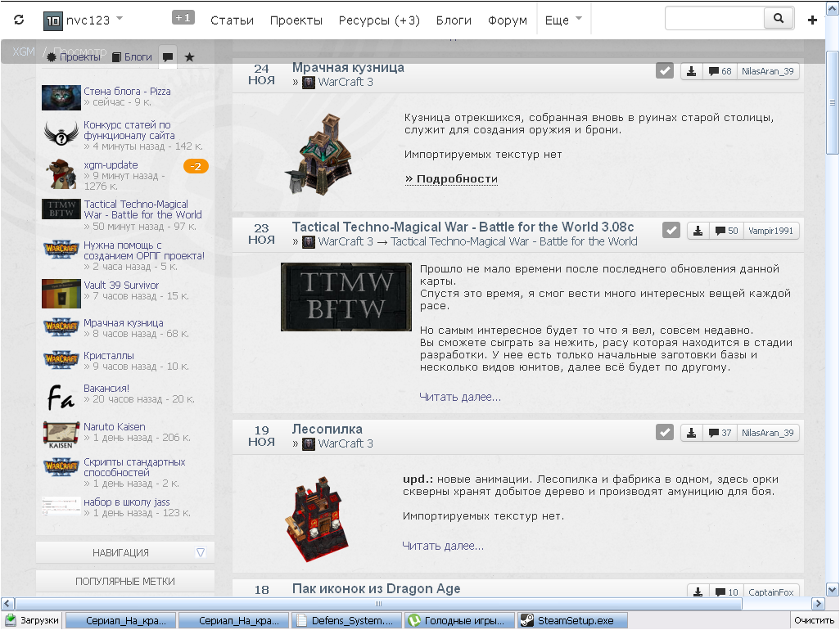The image size is (840, 630).
Task: Open Пак иконок из Dragon Age title
Action: point(376,589)
